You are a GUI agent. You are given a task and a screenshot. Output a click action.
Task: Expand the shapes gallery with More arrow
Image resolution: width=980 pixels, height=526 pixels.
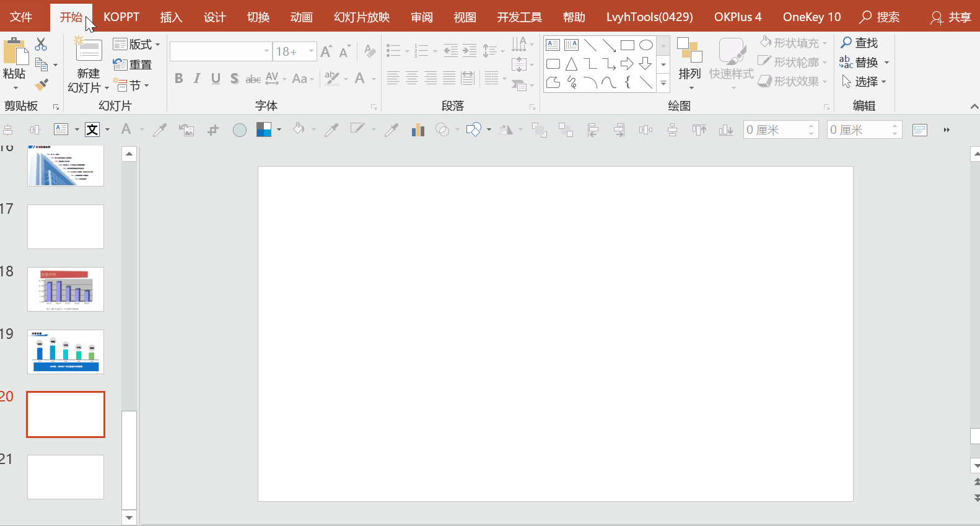coord(663,83)
